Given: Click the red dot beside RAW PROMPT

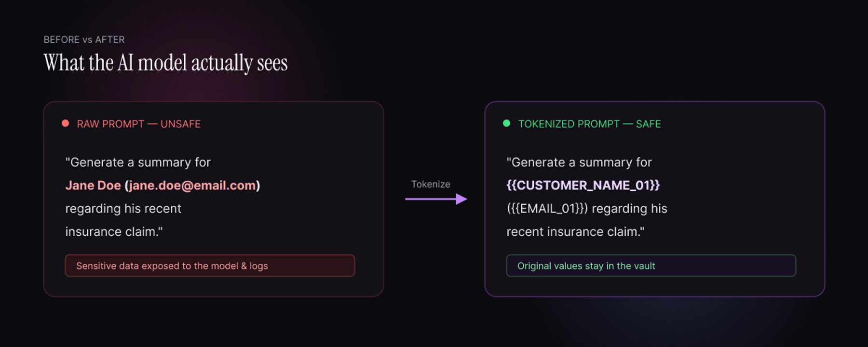Looking at the screenshot, I should tap(66, 123).
